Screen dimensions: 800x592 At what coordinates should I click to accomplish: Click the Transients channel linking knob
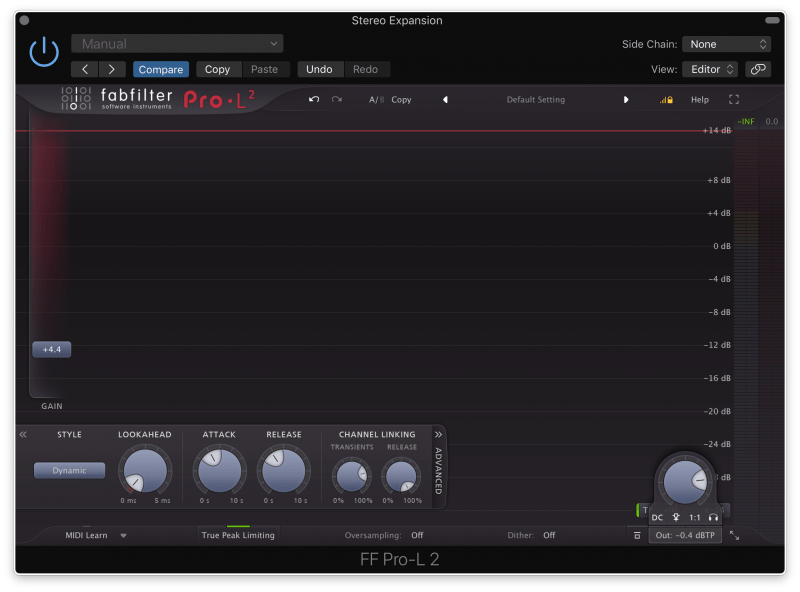point(352,476)
